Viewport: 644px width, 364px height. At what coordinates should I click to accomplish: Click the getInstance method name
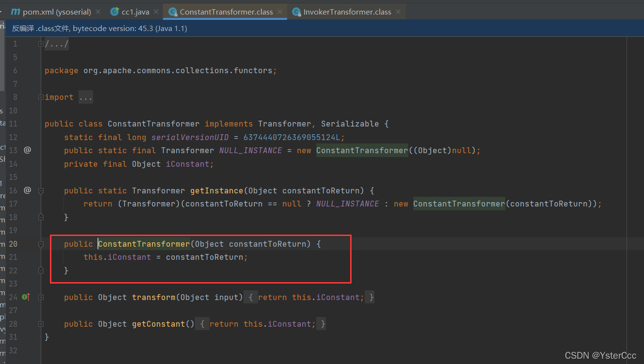[x=217, y=191]
